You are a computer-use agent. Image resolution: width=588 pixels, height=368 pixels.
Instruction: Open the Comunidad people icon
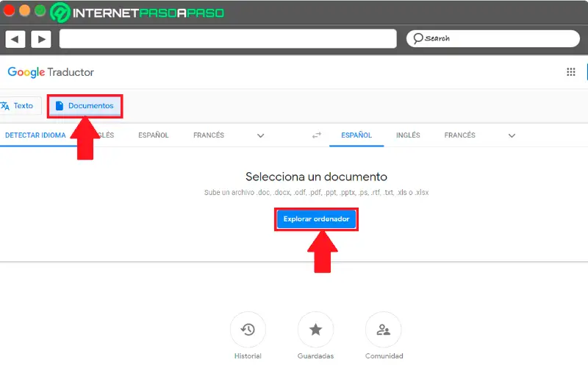[383, 330]
